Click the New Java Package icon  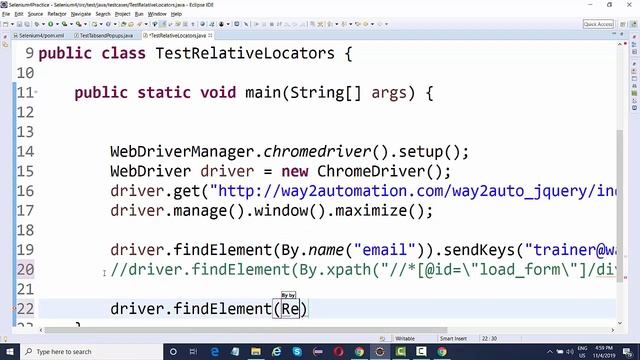94,24
